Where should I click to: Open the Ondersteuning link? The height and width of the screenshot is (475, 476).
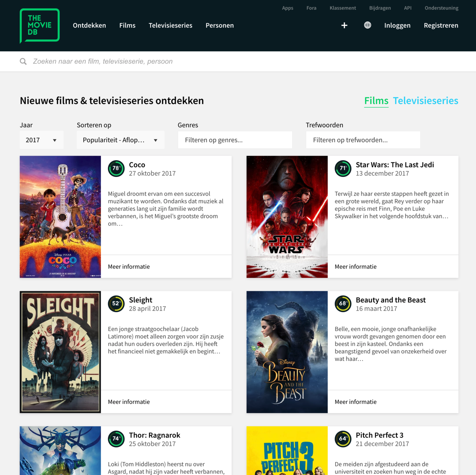[x=442, y=8]
